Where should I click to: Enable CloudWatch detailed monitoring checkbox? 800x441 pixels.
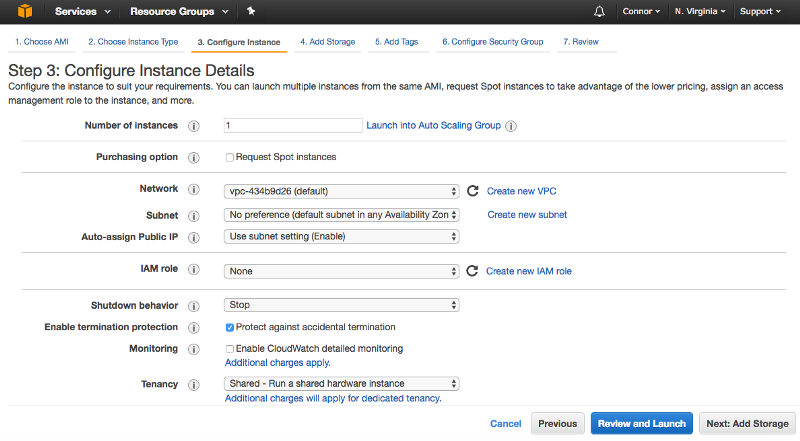230,349
